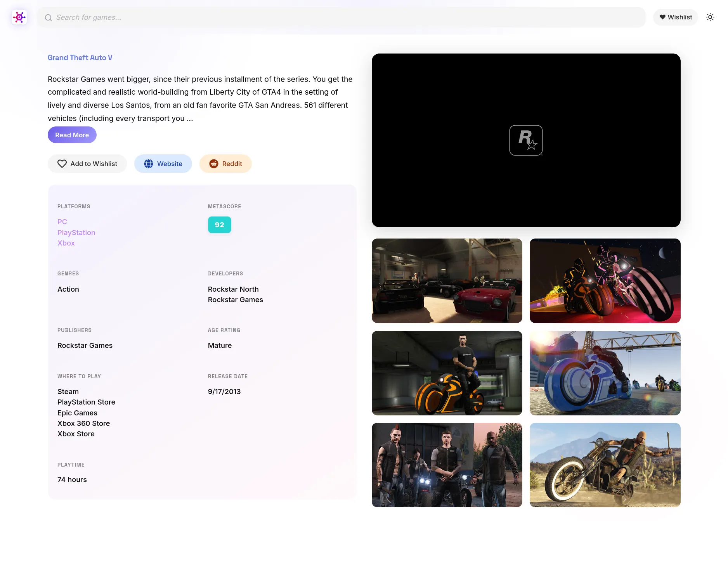Click Rockstar Games under Publishers

[x=85, y=346]
